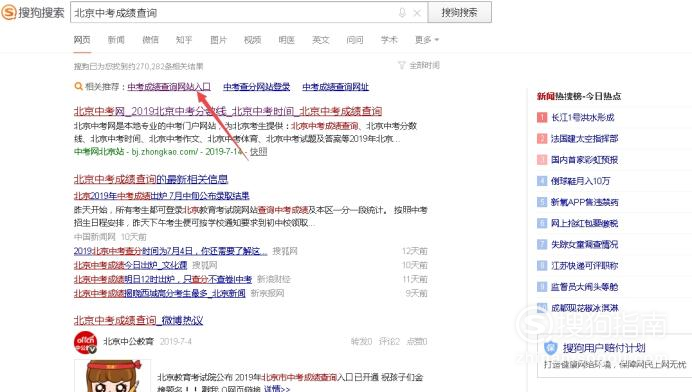
Task: Click the shield icon of 搜狗用户赔付计划
Action: tap(550, 348)
